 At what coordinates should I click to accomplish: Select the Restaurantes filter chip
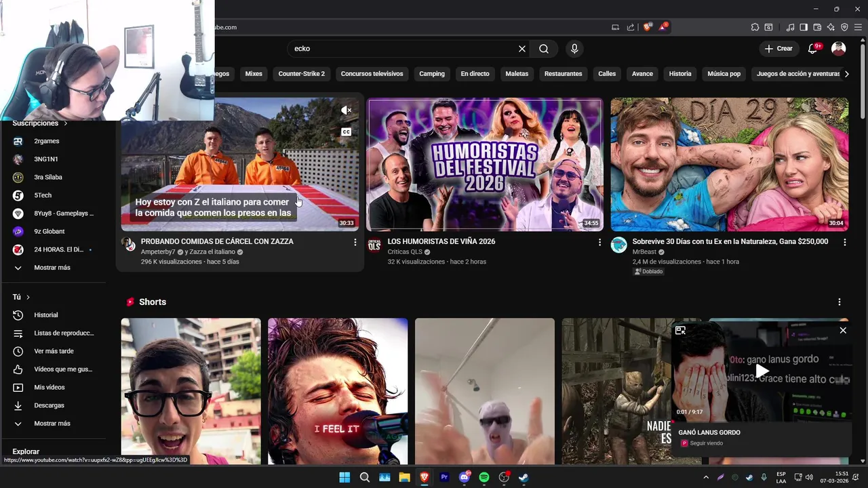[x=563, y=74]
